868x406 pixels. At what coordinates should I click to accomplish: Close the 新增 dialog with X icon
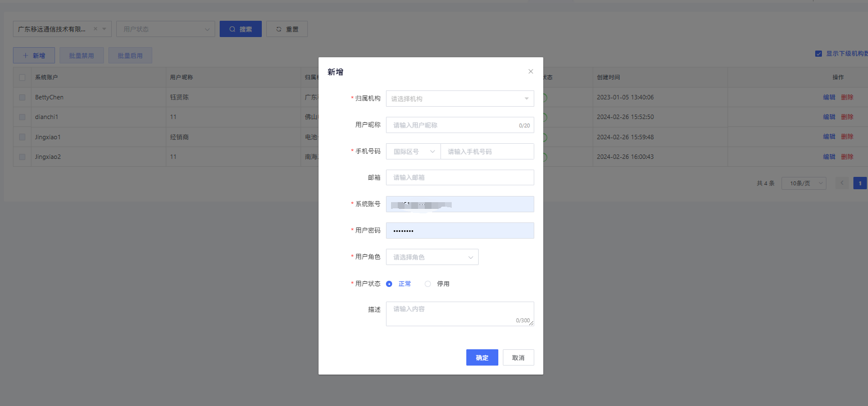(530, 72)
